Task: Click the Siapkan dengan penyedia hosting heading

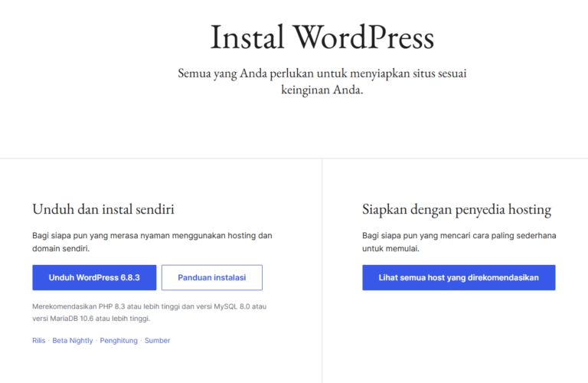Action: (456, 210)
